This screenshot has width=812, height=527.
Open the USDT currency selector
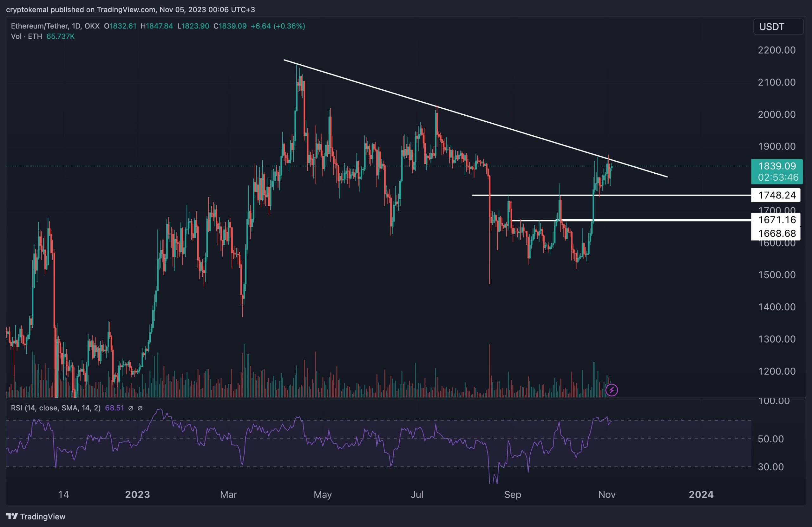(778, 27)
